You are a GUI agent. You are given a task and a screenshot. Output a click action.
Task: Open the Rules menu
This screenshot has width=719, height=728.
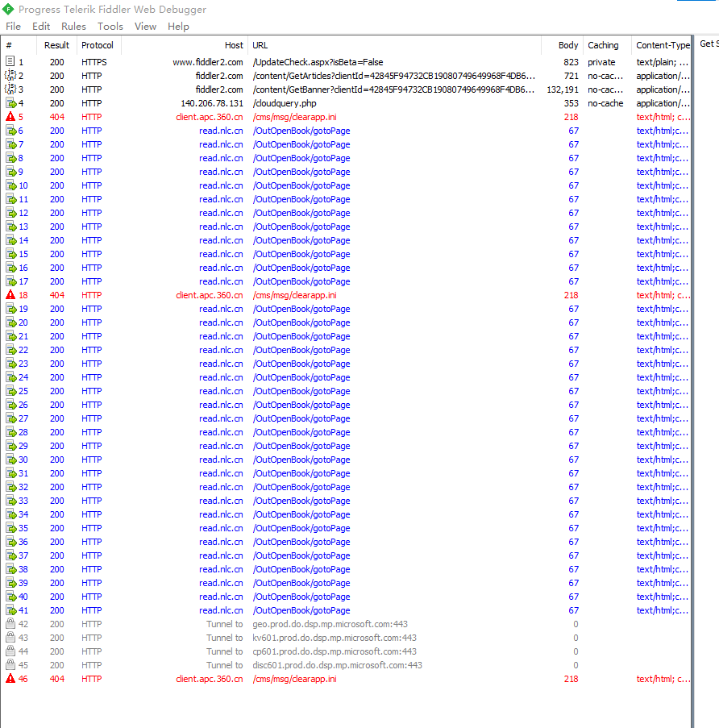(73, 27)
